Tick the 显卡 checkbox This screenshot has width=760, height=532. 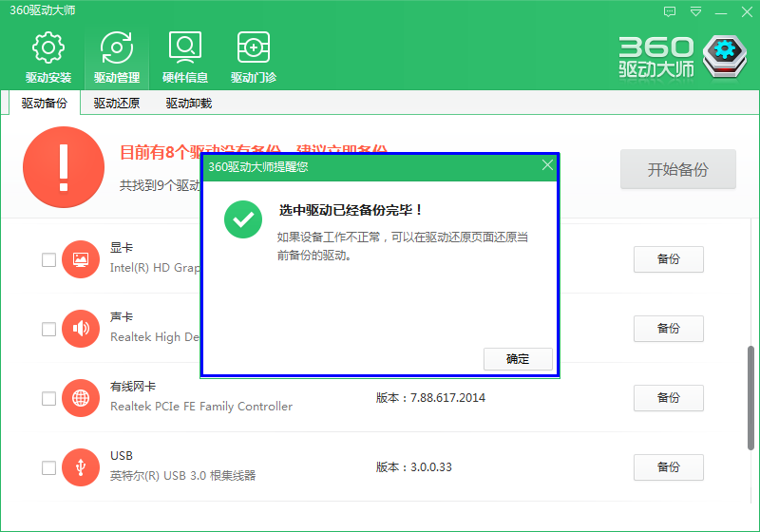48,259
